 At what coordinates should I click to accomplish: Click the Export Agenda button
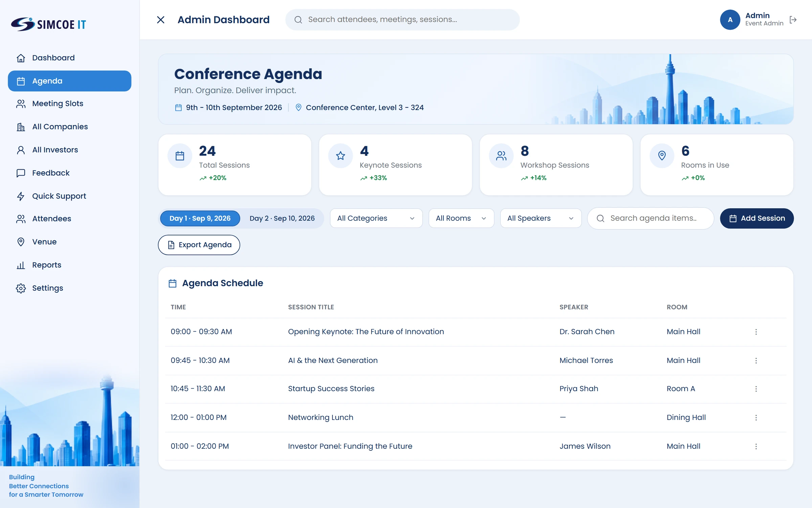pos(199,245)
